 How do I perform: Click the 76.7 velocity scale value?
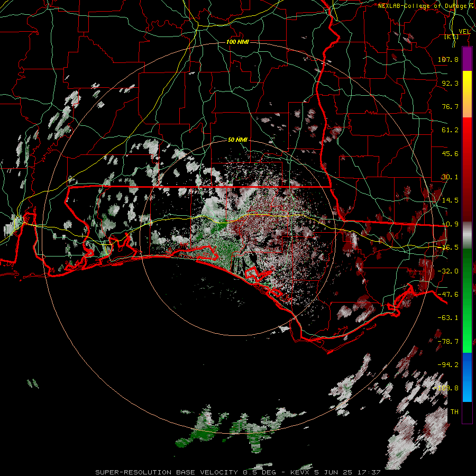click(x=450, y=106)
